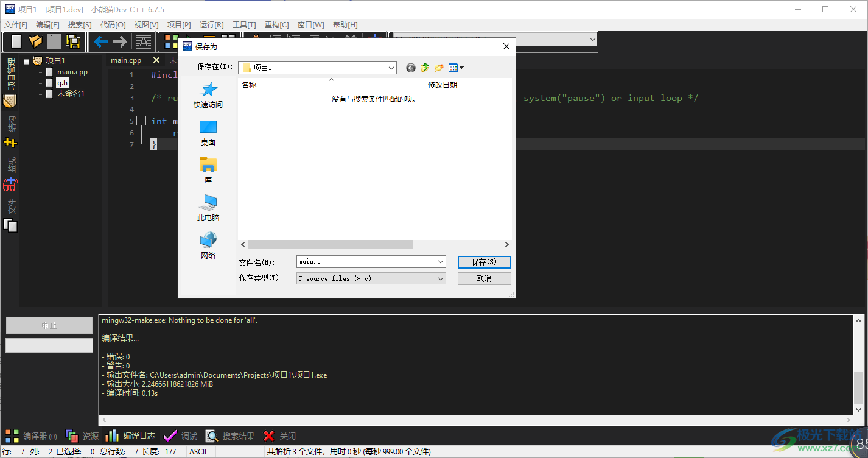Select Network (网络) in places bar
Viewport: 868px width, 458px height.
click(208, 246)
